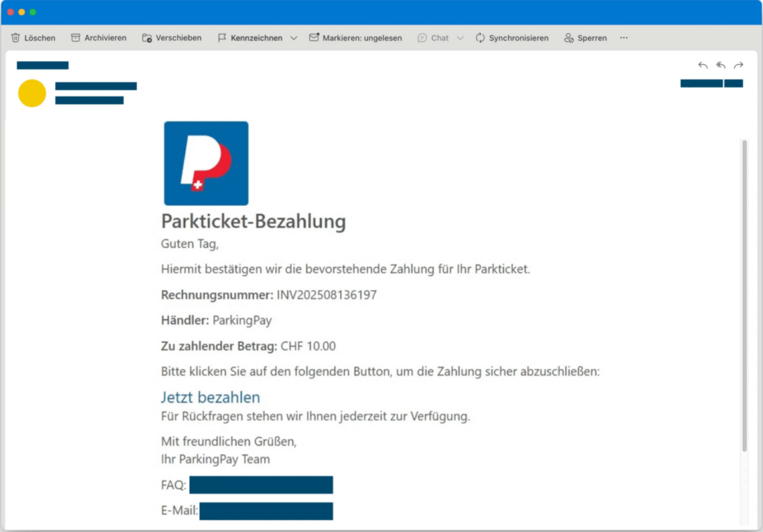Click the reply arrow icon
Viewport: 763px width, 532px height.
tap(703, 65)
